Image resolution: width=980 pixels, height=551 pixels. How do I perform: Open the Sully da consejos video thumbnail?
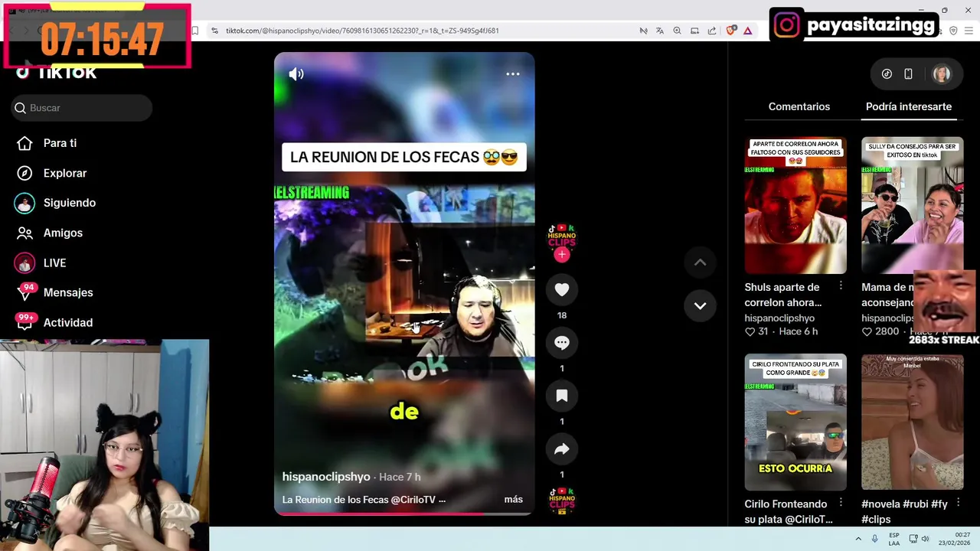click(912, 205)
